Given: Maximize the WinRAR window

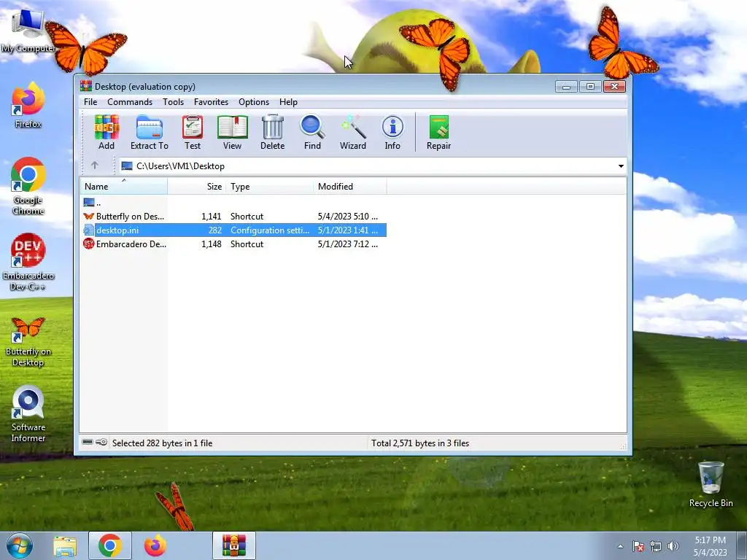Looking at the screenshot, I should (x=590, y=87).
